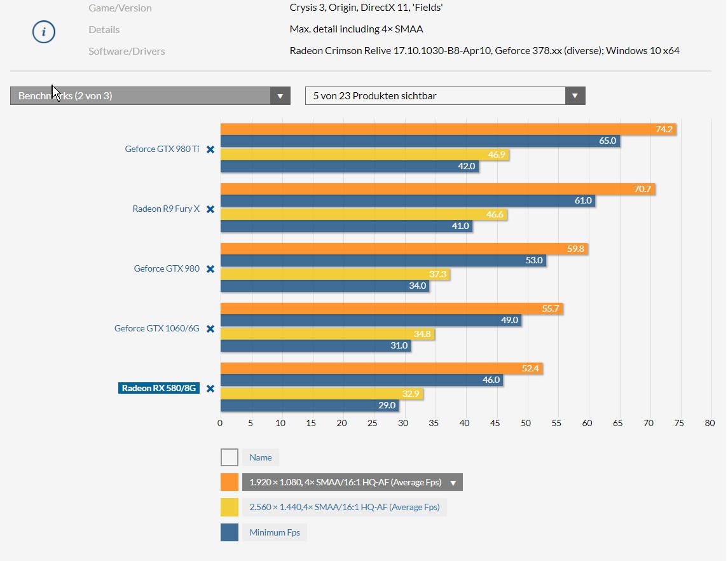Click the 53.0 blue bar of GTX 980
728x561 pixels.
click(x=383, y=261)
